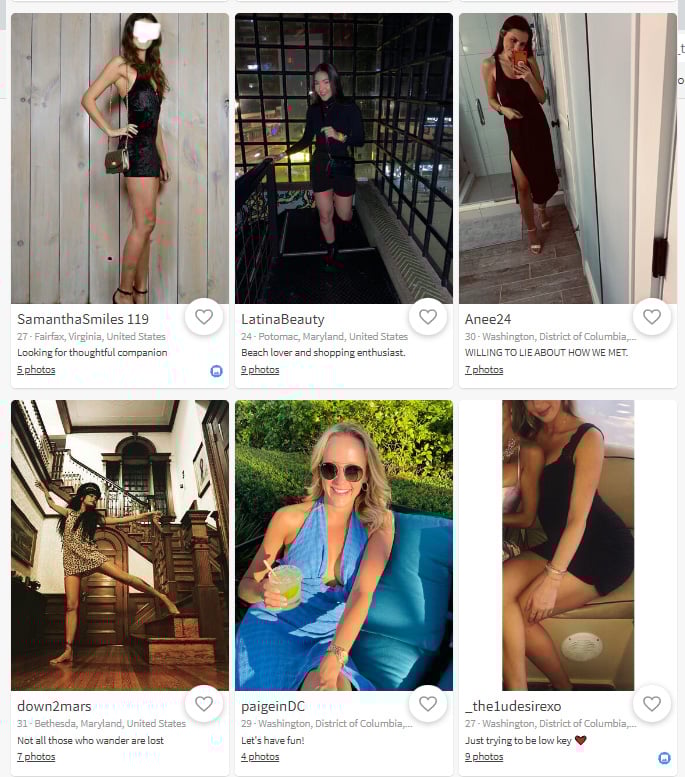Viewport: 685px width, 777px height.
Task: Toggle heart on LatinaBeauty profile
Action: click(428, 317)
